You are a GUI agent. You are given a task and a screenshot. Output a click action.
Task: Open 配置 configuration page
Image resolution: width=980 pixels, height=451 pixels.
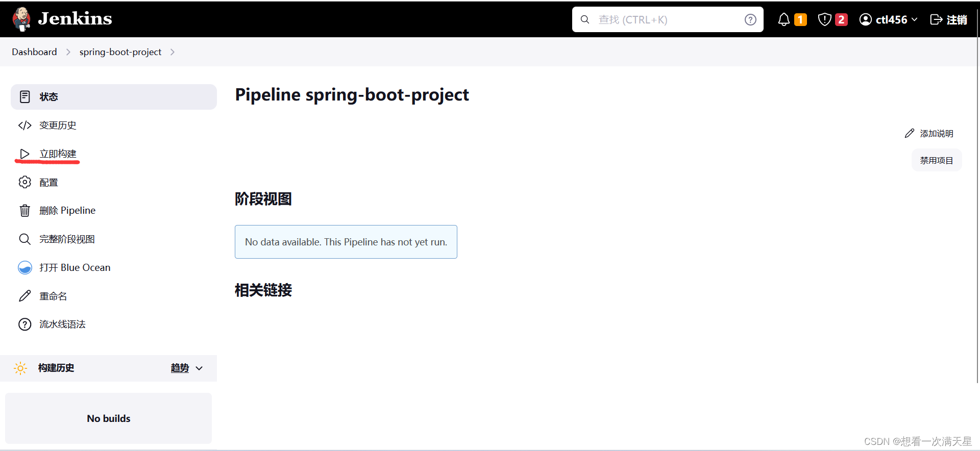point(49,183)
